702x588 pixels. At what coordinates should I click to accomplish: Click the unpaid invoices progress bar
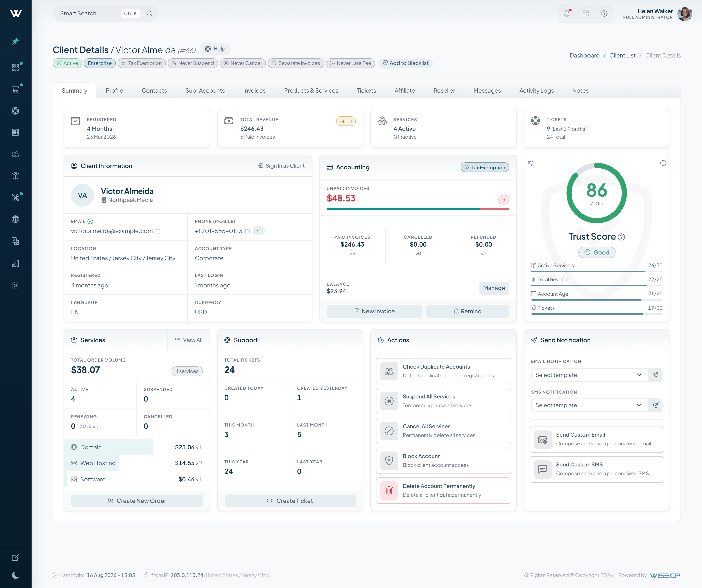418,209
